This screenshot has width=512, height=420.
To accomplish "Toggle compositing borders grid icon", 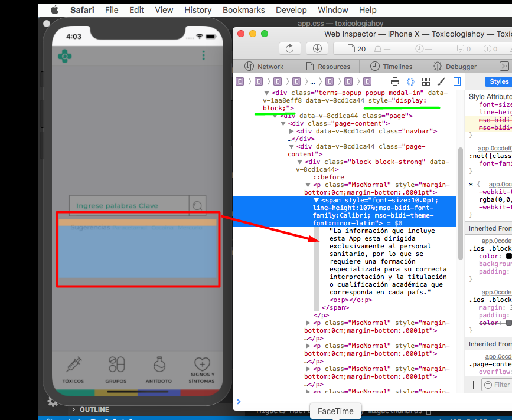I will pos(426,81).
